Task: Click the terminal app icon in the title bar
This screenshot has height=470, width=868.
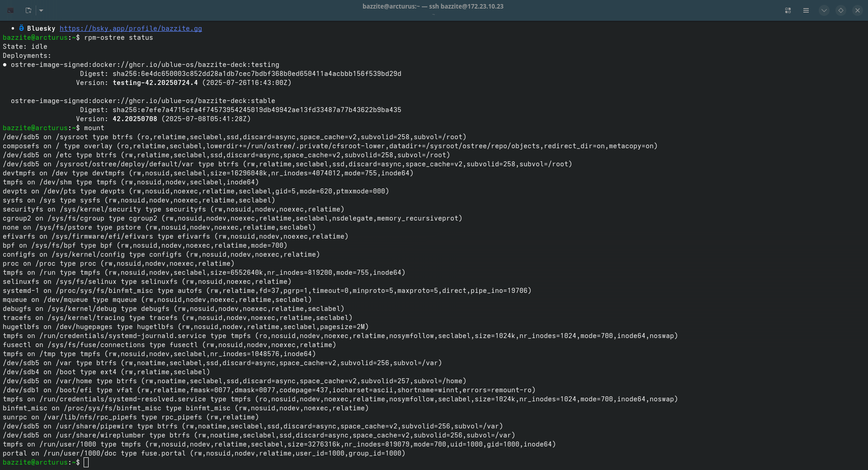Action: coord(10,10)
